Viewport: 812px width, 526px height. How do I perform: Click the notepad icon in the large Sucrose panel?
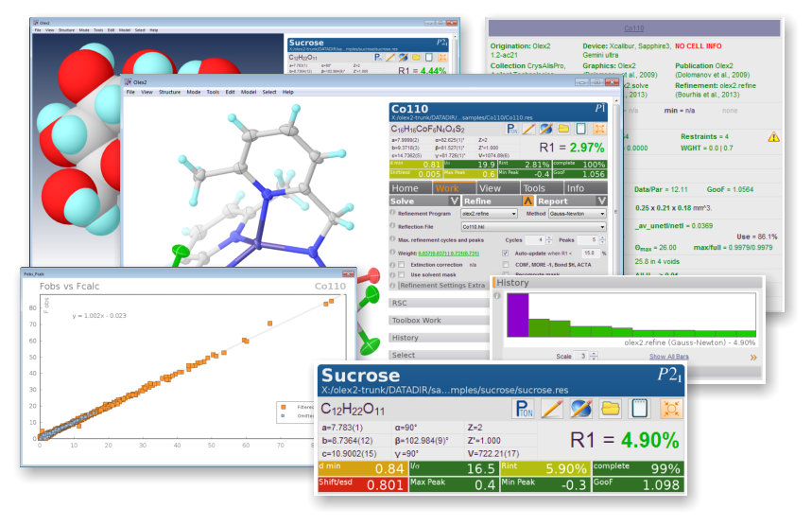tap(640, 409)
